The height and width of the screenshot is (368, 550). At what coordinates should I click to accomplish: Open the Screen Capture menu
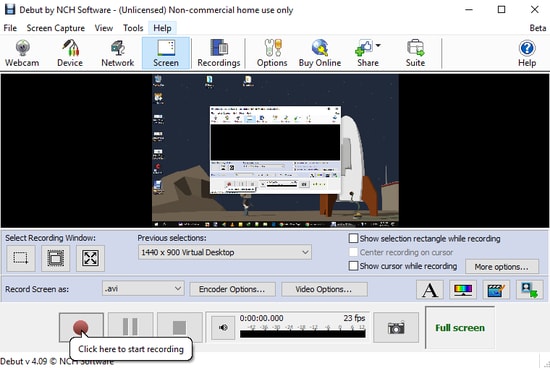point(55,28)
